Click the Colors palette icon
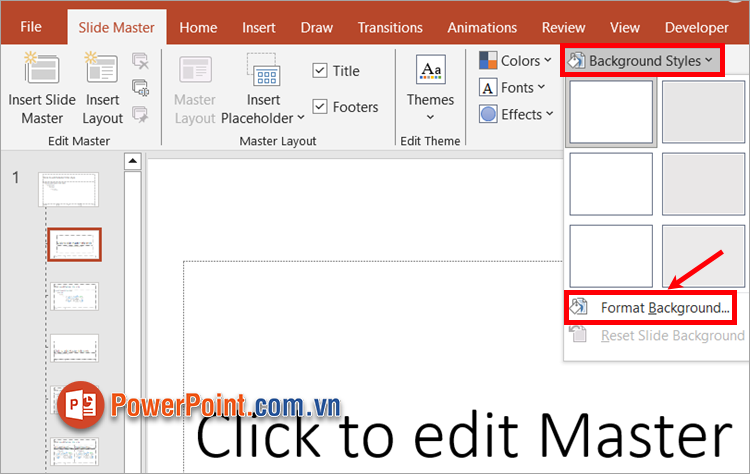 [x=488, y=61]
